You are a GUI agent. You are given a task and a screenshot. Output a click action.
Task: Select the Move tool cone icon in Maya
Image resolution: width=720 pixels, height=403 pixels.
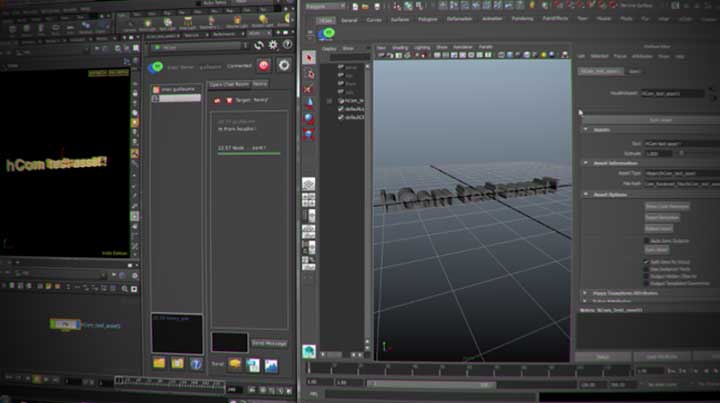tap(309, 103)
